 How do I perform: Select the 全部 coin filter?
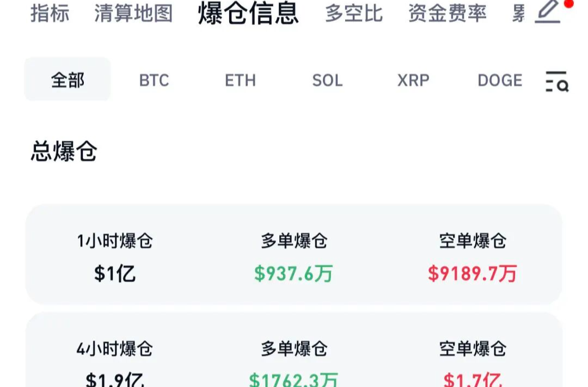pyautogui.click(x=68, y=80)
